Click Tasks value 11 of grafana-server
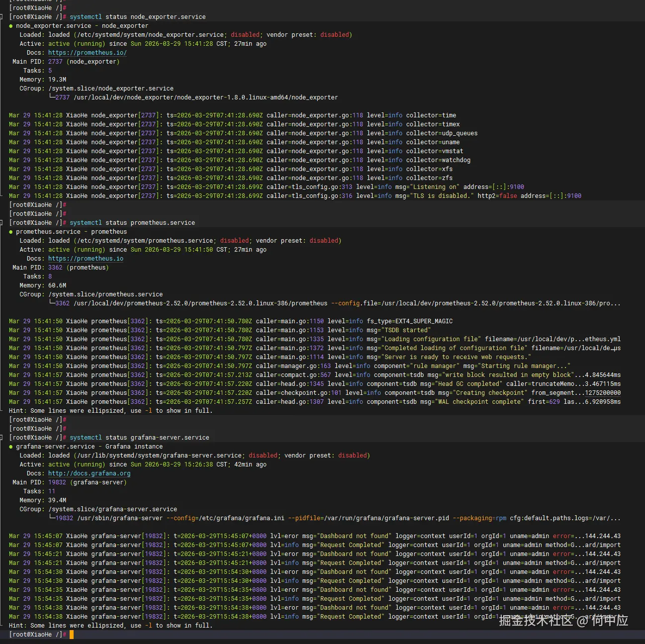 coord(52,491)
